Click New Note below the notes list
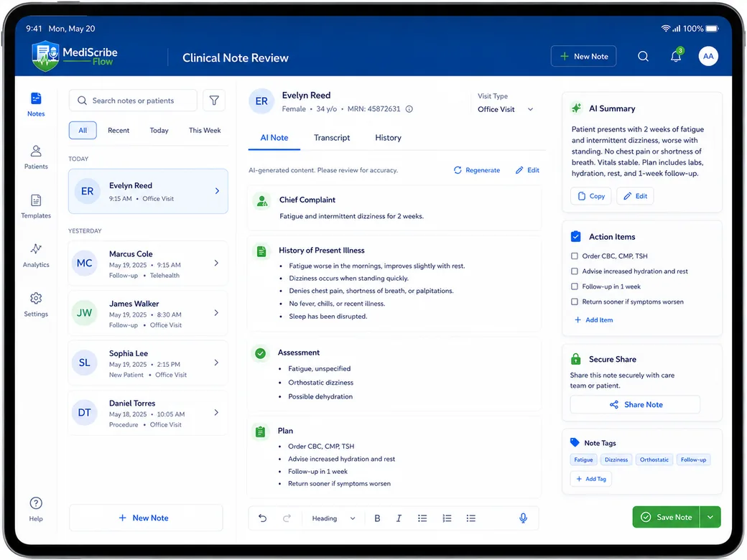Viewport: 747px width, 560px height. pos(146,518)
